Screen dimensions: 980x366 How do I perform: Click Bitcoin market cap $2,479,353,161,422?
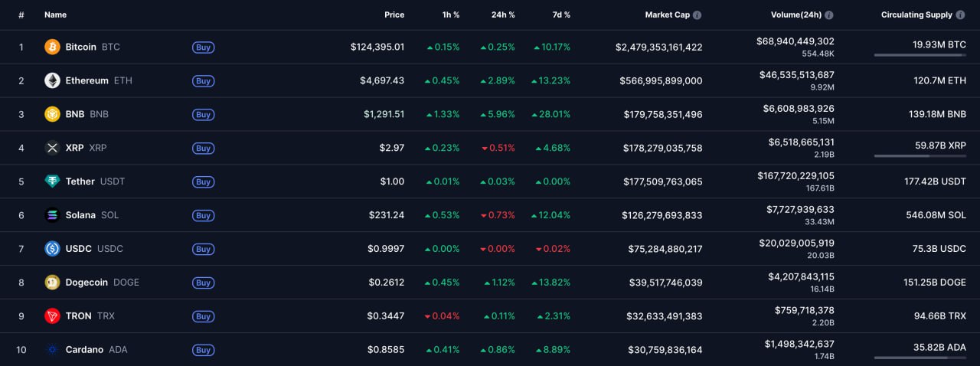(658, 47)
